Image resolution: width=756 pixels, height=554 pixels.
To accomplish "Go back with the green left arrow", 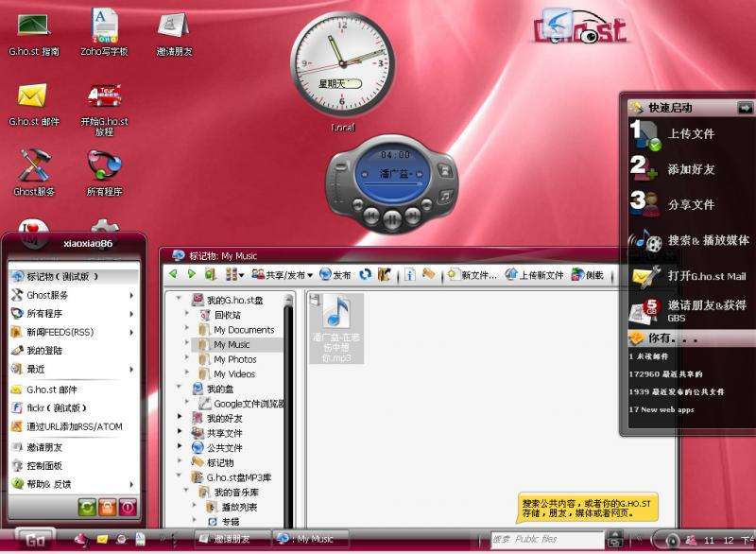I will (x=173, y=274).
